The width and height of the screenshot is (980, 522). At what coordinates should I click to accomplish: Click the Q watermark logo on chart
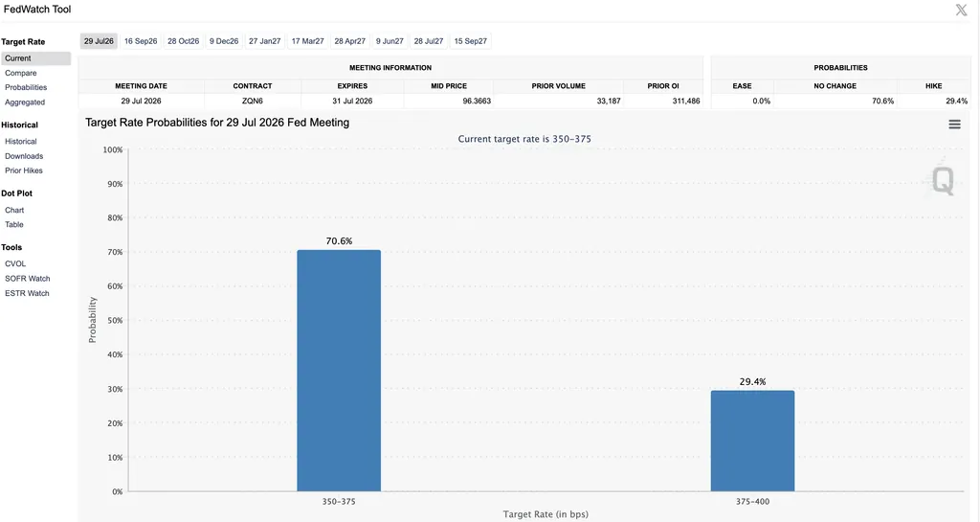(943, 181)
